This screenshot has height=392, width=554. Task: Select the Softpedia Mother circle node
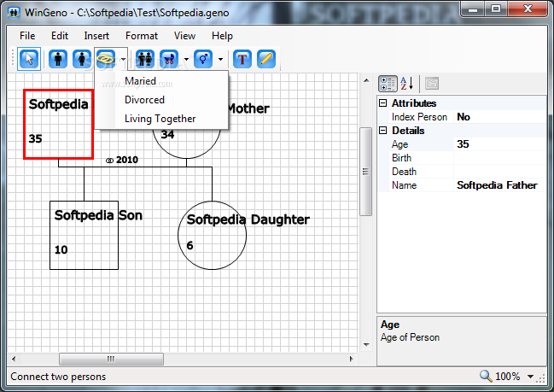tap(186, 143)
